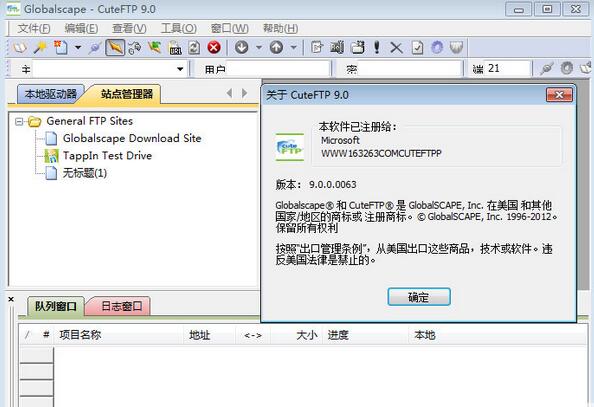Click the port field showing 21

[507, 69]
